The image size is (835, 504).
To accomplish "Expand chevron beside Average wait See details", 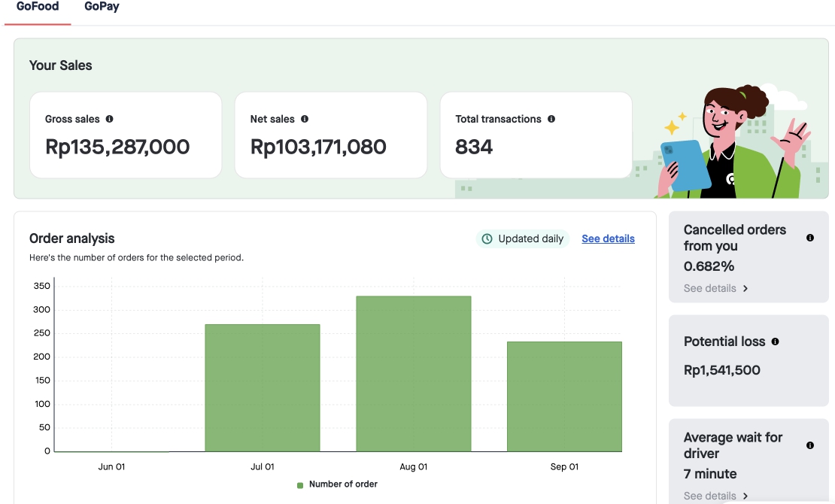I will pos(745,496).
